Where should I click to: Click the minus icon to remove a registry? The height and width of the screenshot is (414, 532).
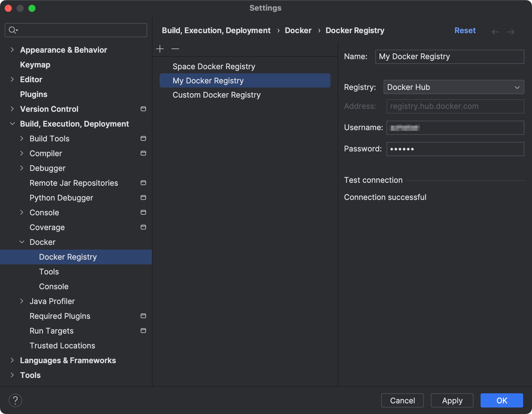point(175,48)
